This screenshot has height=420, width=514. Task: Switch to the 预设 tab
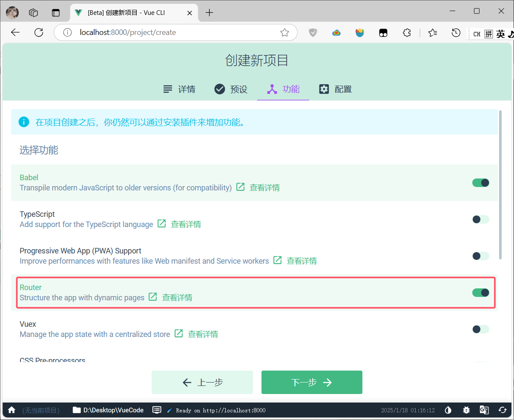231,89
